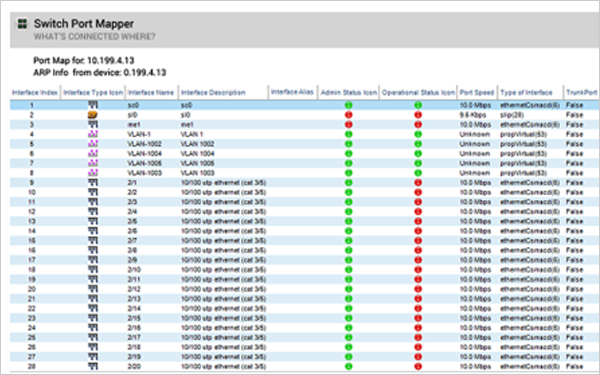Click the Switch Port Mapper grid icon
600x375 pixels.
(x=22, y=24)
